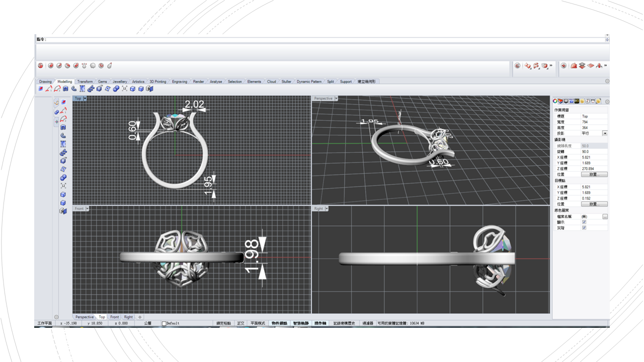Switch to the Jewellery ribbon tab
This screenshot has height=362, width=644.
pyautogui.click(x=120, y=81)
